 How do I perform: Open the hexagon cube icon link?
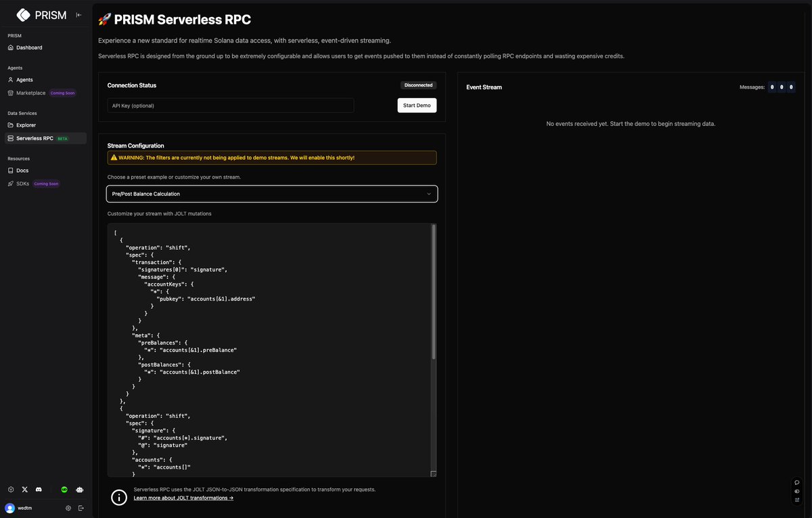point(11,489)
